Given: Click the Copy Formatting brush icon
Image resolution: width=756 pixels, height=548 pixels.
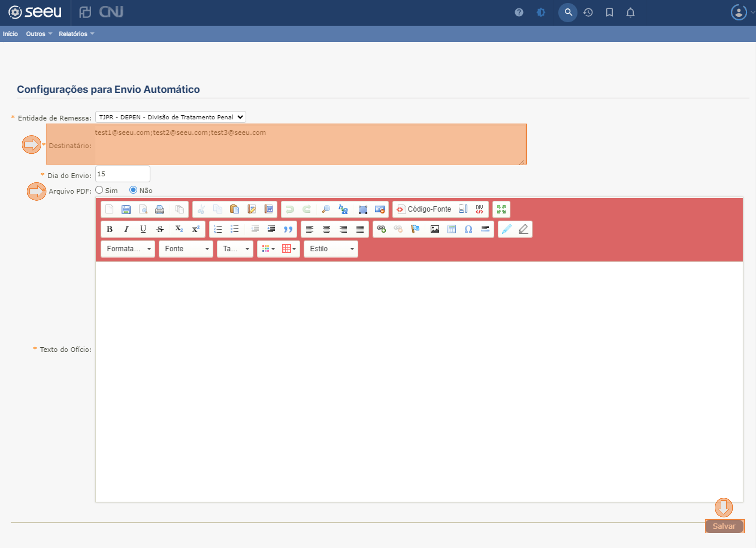Looking at the screenshot, I should point(507,229).
